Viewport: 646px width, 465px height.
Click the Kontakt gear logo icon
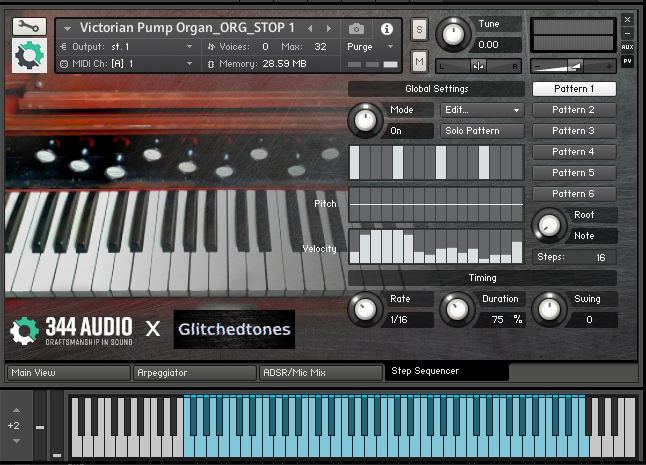coord(27,56)
